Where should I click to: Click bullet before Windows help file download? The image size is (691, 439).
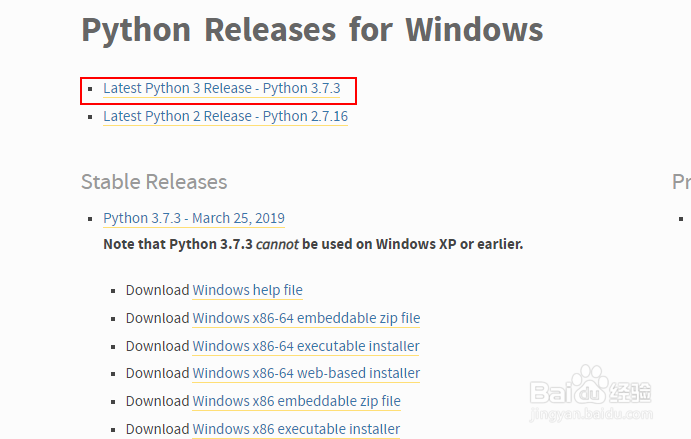point(112,291)
